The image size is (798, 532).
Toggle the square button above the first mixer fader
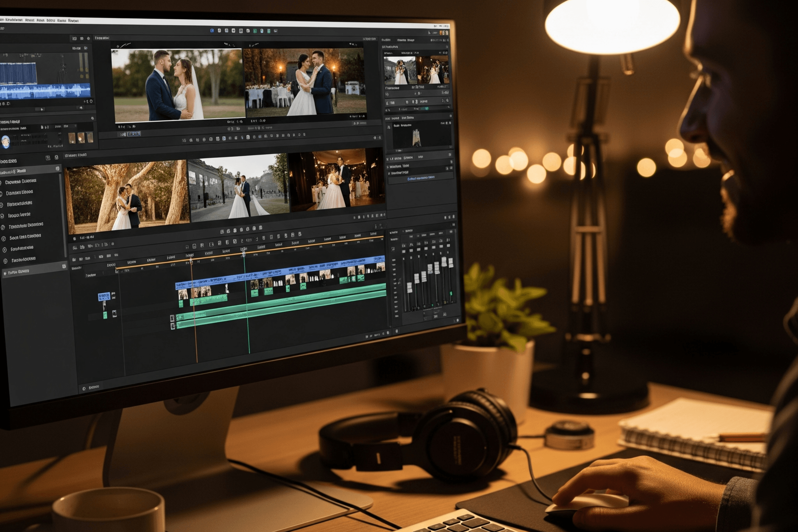[404, 251]
